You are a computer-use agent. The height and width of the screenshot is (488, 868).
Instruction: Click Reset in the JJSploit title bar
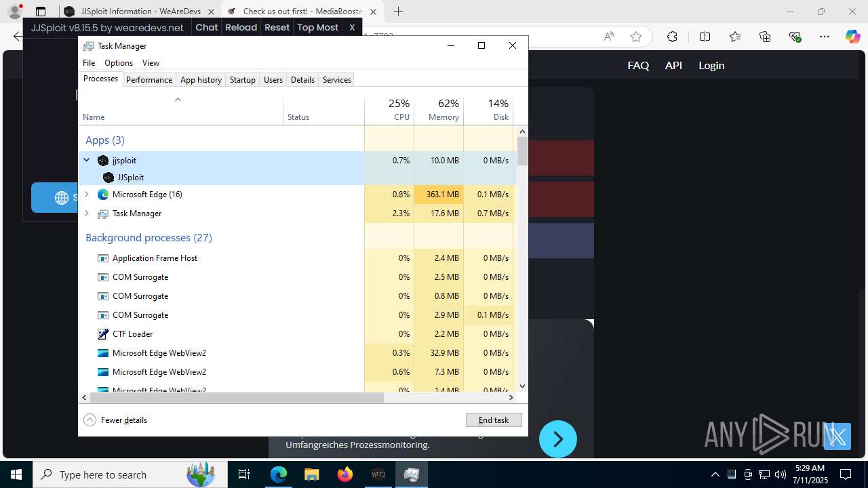[277, 27]
